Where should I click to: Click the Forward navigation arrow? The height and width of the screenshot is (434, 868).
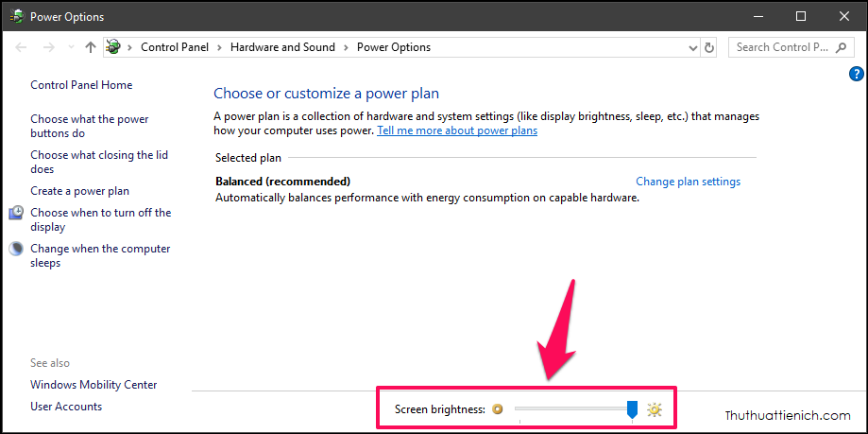click(x=49, y=47)
